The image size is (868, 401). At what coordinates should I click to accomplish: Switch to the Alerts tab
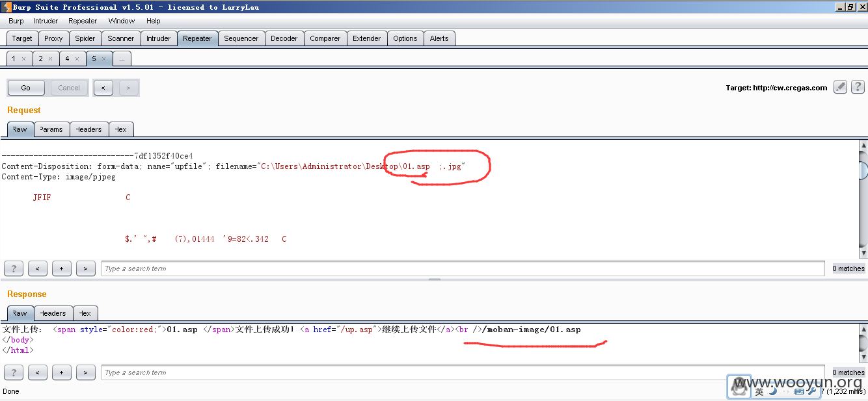point(439,38)
